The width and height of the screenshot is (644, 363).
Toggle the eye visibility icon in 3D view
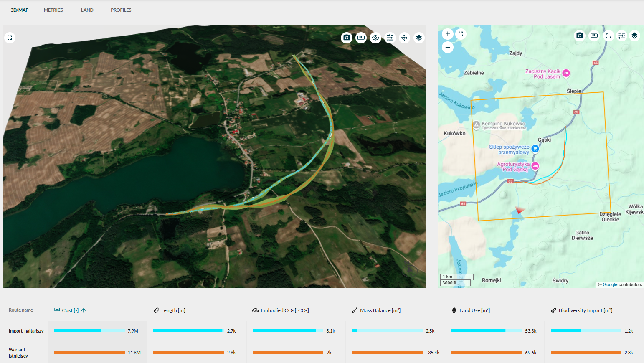tap(375, 38)
